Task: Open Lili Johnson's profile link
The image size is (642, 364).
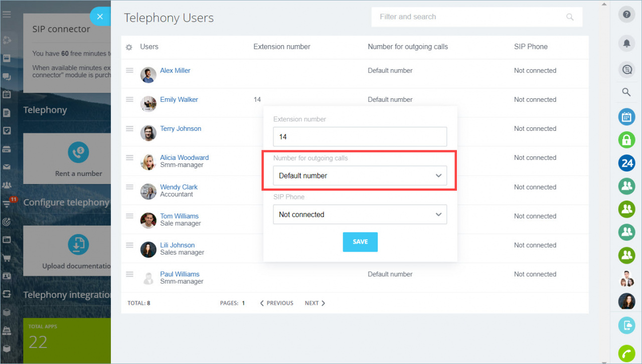Action: tap(177, 245)
